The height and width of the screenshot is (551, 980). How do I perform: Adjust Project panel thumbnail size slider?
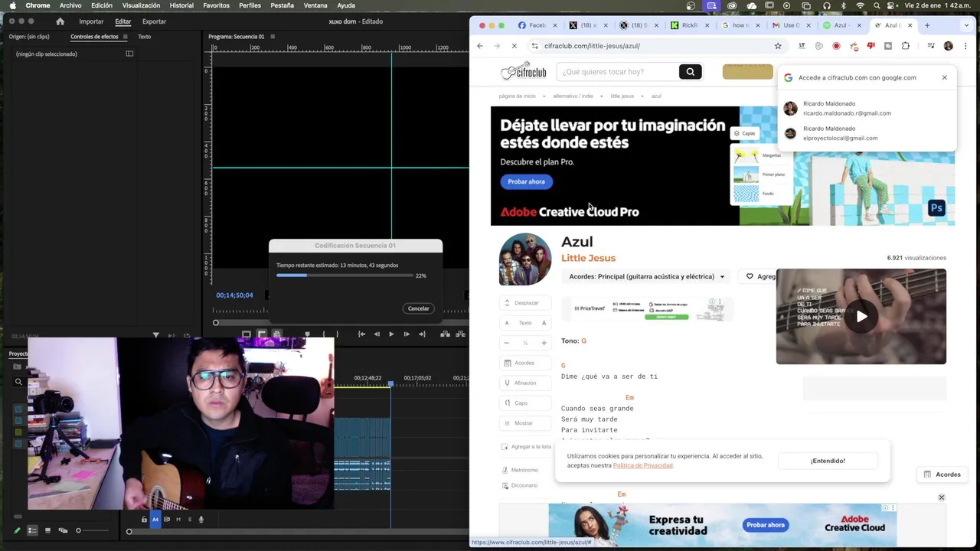[x=92, y=530]
